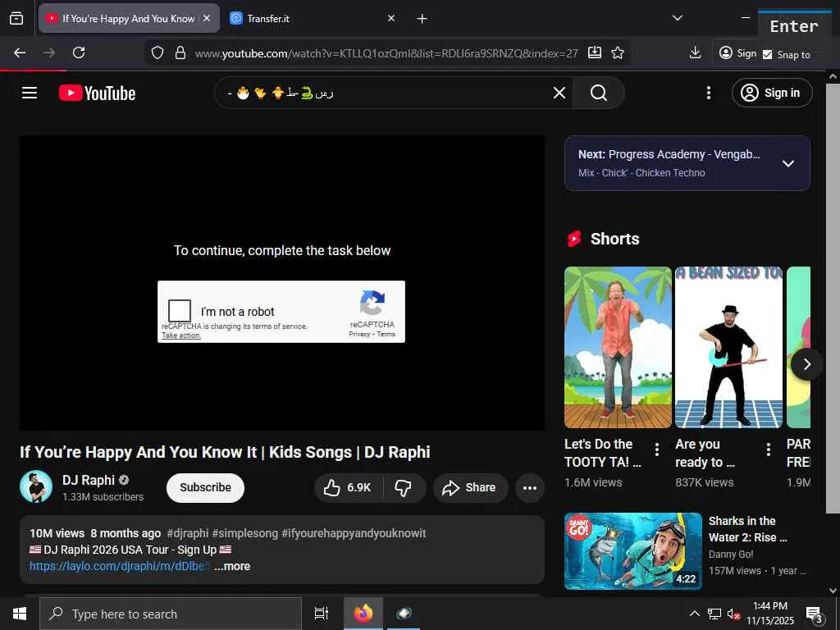Open the laylo.com djraphi link
This screenshot has height=630, width=840.
pos(120,566)
